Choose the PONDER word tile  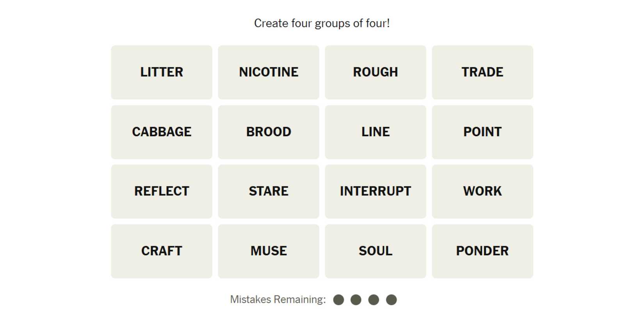pos(482,251)
